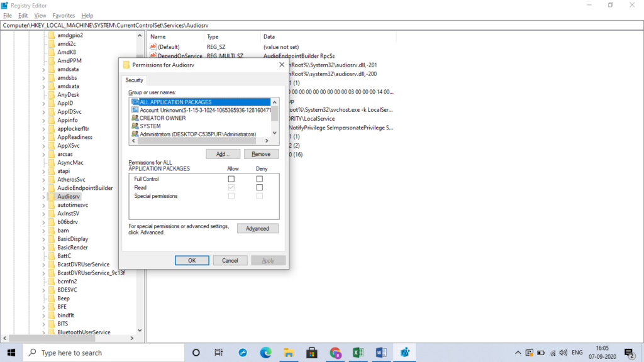Open Word from the taskbar
Screen dimensions: 644x362
381,353
